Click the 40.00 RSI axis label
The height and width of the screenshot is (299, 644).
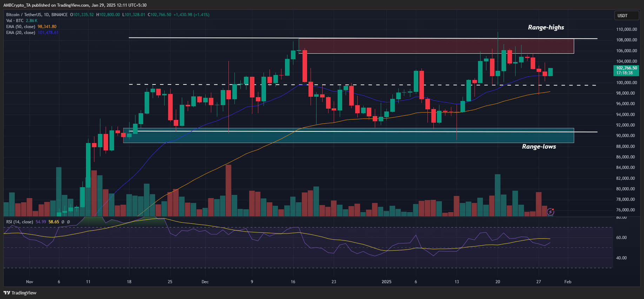(622, 258)
